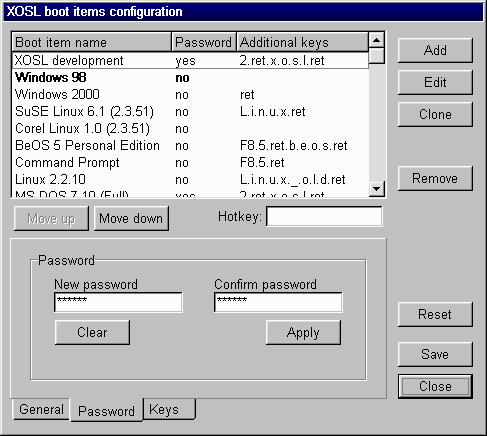Click keys text L.i.n.u.x._.o.l.d.ret

tap(292, 180)
